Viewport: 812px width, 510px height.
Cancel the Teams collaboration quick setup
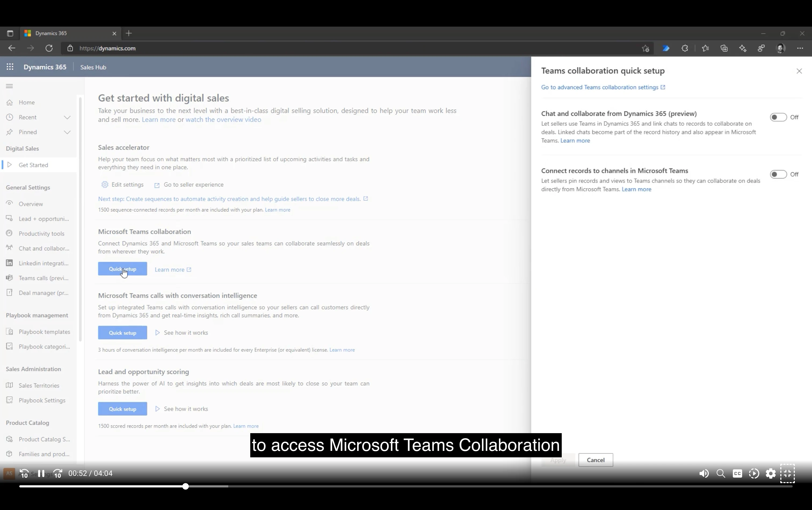[x=596, y=460]
